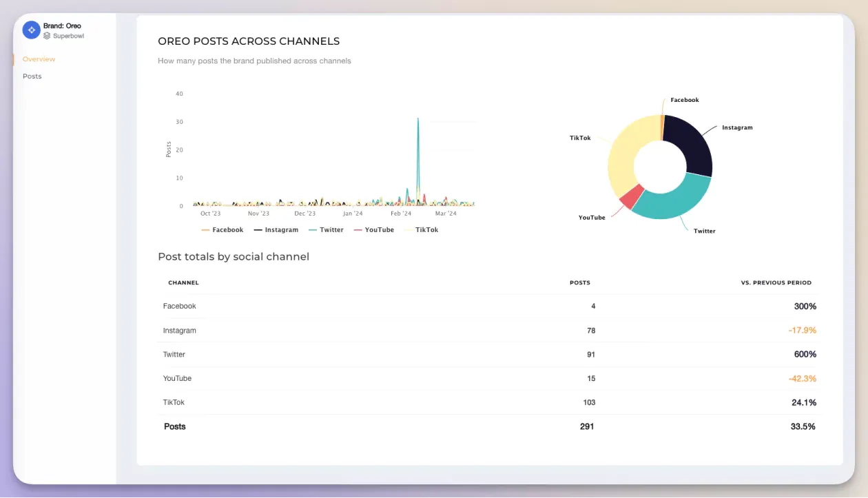Select the YouTube red donut slice
This screenshot has width=868, height=498.
coord(632,197)
